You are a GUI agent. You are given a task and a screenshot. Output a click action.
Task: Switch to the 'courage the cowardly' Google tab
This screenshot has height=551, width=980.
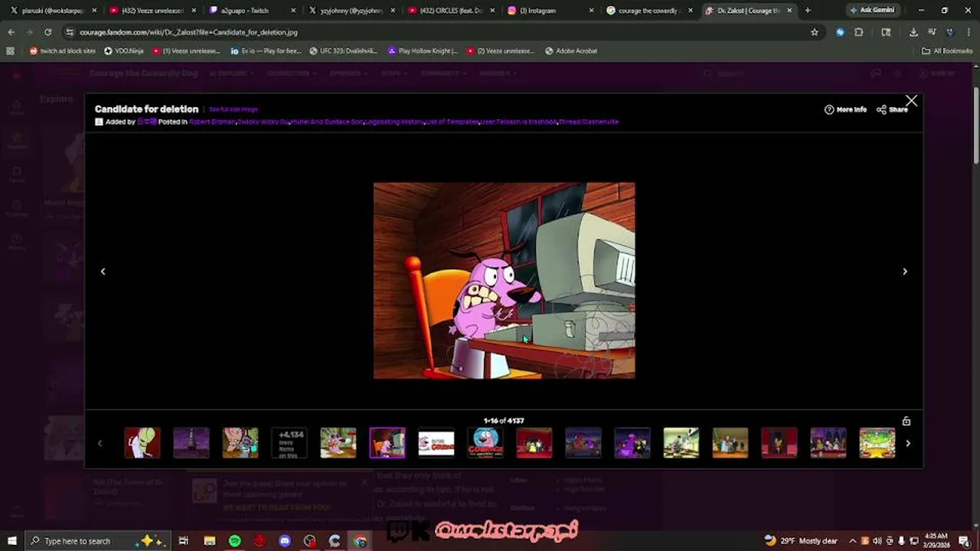click(649, 11)
